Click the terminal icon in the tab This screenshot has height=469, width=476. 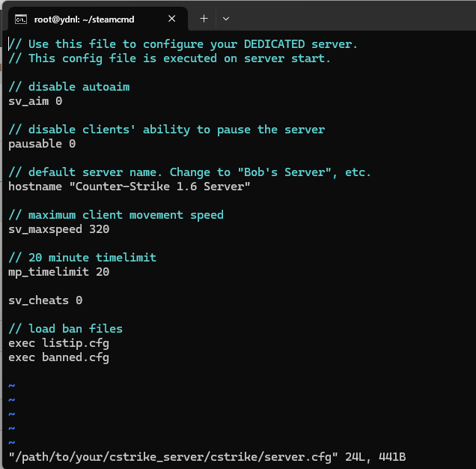click(x=22, y=19)
